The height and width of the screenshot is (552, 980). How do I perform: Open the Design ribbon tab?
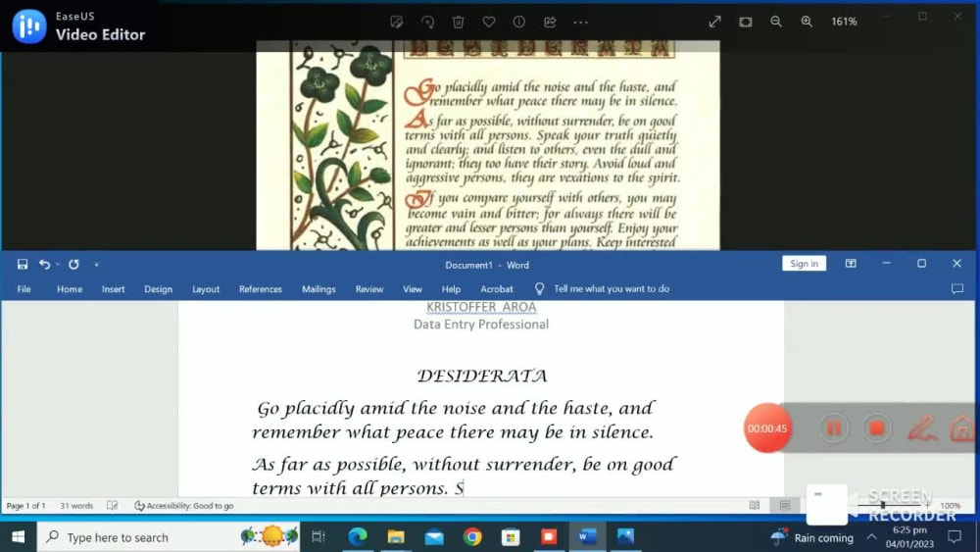point(158,289)
